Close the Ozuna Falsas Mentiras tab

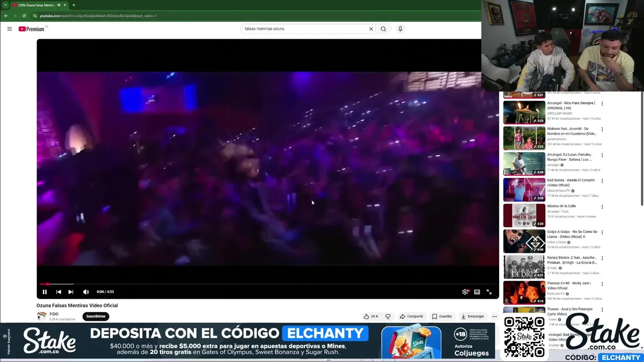click(64, 5)
